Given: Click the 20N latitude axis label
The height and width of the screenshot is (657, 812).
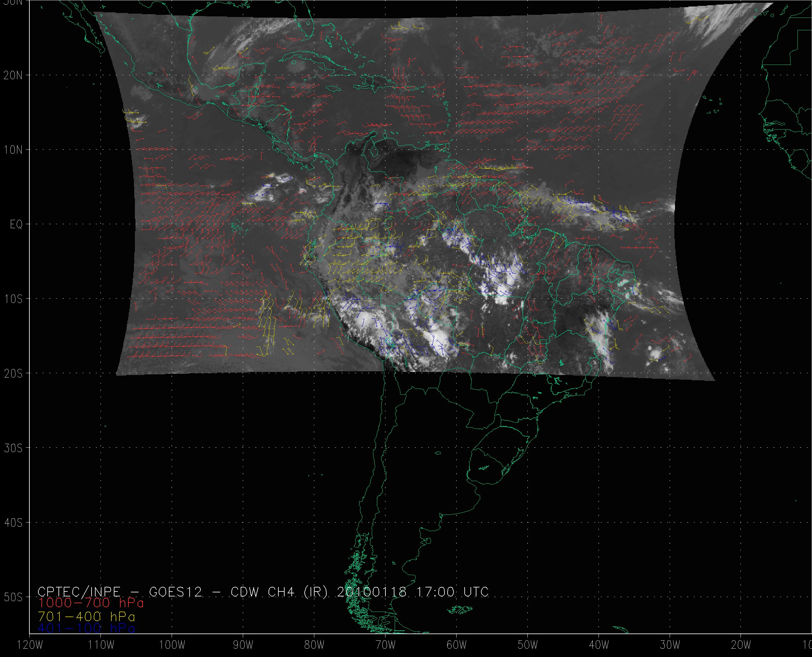Looking at the screenshot, I should [x=13, y=75].
